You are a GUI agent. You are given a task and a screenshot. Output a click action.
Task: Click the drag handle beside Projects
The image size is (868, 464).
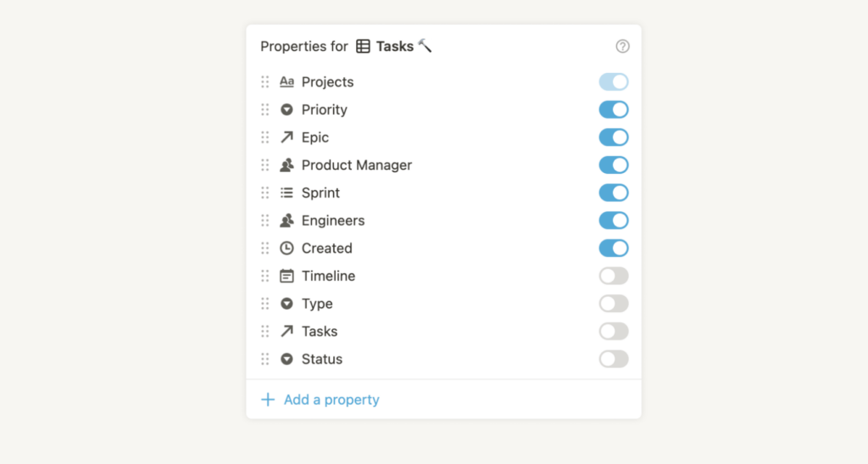(x=265, y=82)
